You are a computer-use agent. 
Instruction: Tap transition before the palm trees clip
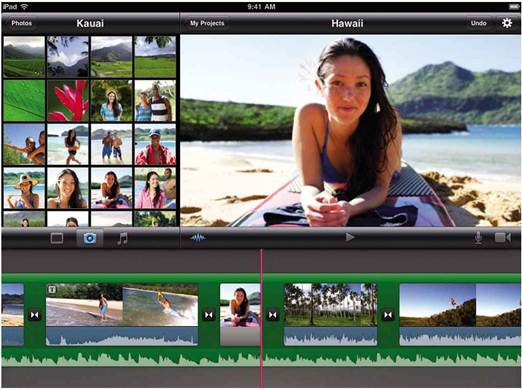[272, 315]
